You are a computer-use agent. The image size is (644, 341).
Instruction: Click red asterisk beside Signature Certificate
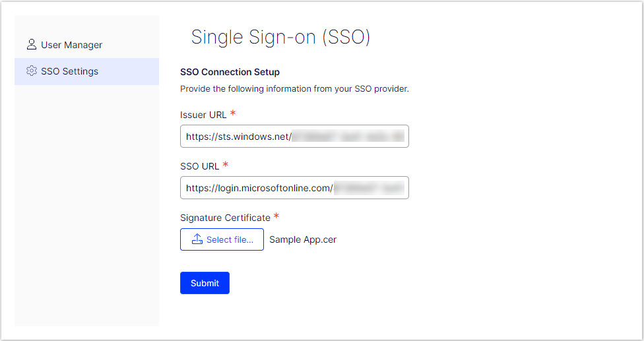(x=276, y=216)
